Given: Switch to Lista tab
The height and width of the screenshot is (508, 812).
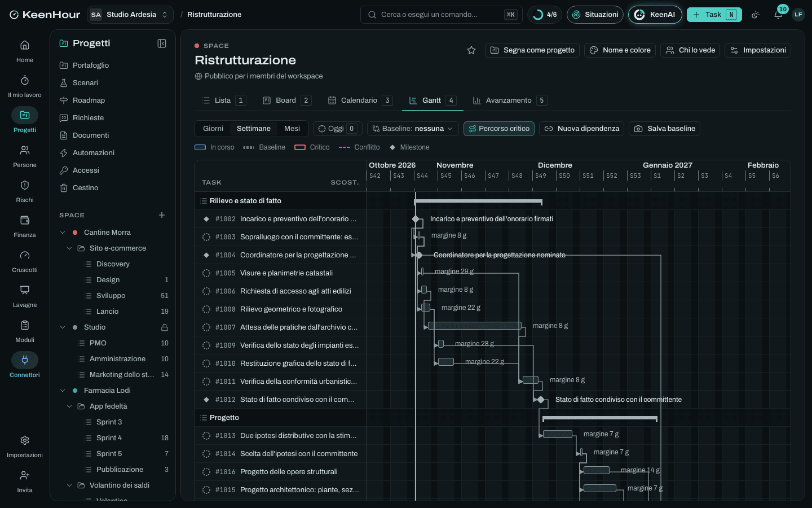Looking at the screenshot, I should pos(223,100).
